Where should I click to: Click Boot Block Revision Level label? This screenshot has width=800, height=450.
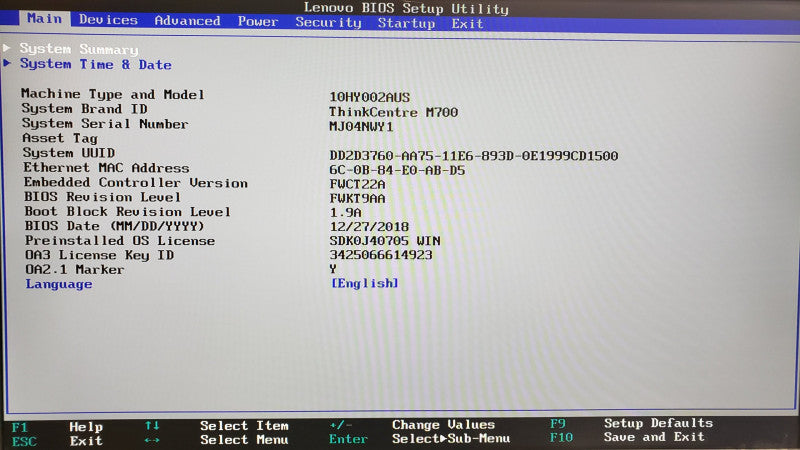click(128, 212)
